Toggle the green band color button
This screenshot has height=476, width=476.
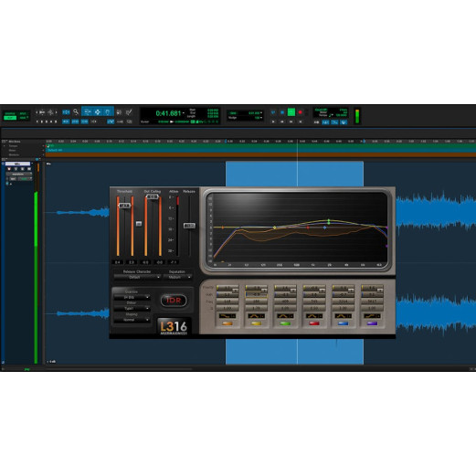click(285, 323)
